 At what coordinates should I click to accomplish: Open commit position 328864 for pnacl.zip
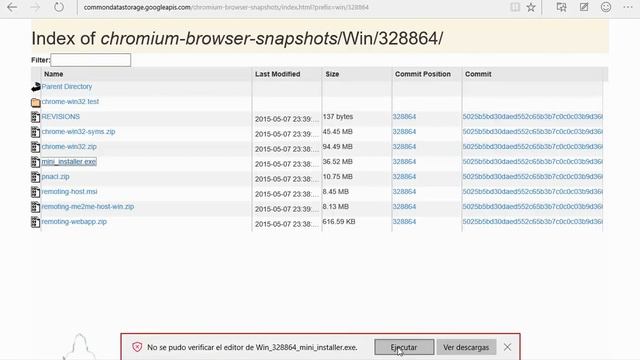(x=404, y=177)
